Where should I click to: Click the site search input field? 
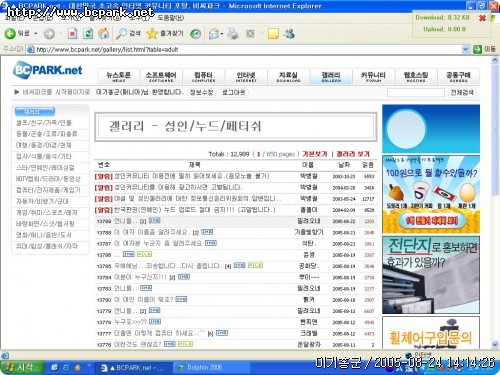point(416,92)
